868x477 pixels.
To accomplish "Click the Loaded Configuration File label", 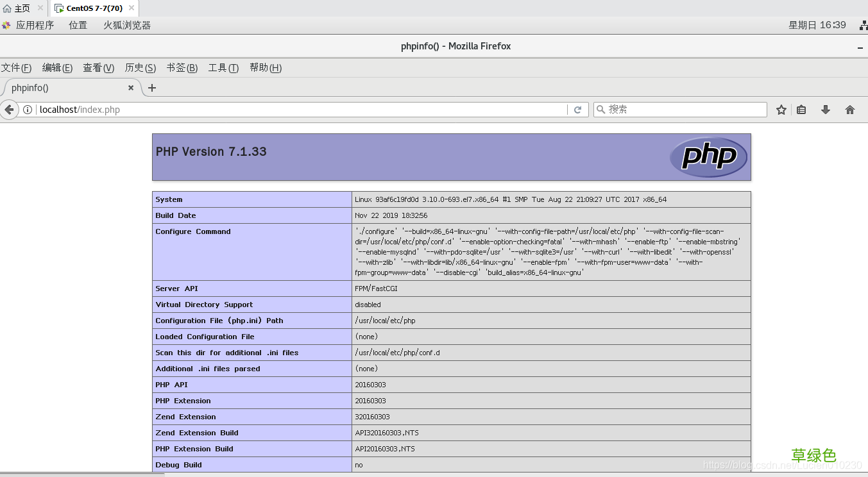I will coord(205,337).
